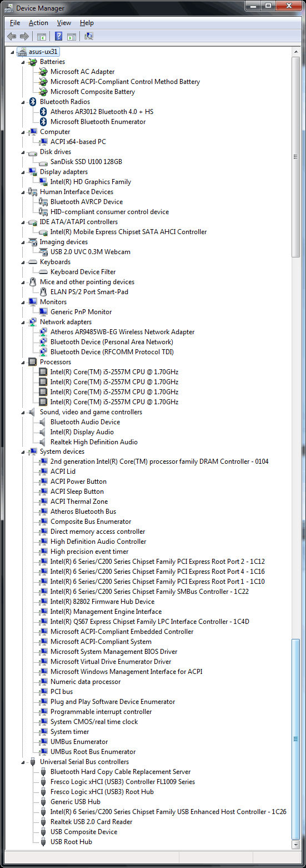This screenshot has width=306, height=868.
Task: Click the speaker icon beside Sound, video and game controllers
Action: [33, 412]
